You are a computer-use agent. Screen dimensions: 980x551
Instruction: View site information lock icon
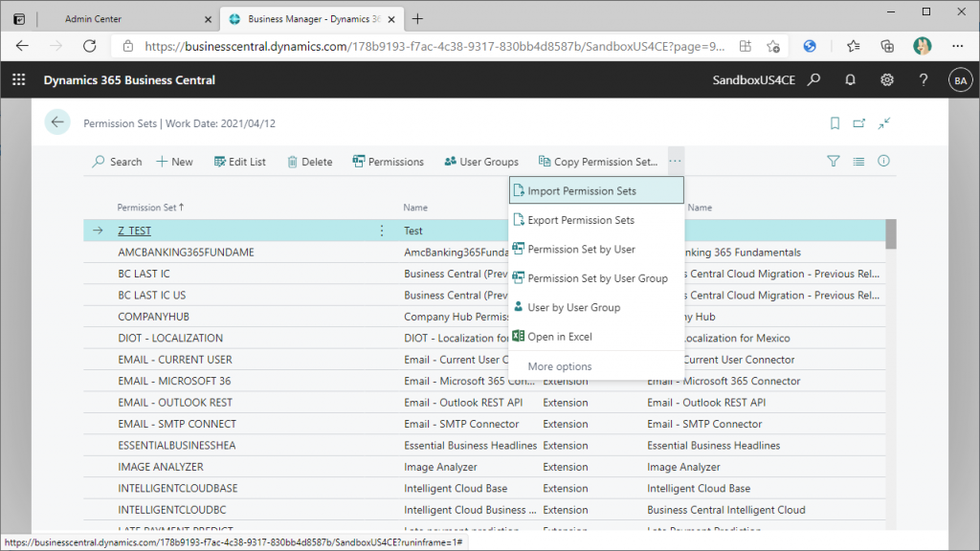pos(128,46)
